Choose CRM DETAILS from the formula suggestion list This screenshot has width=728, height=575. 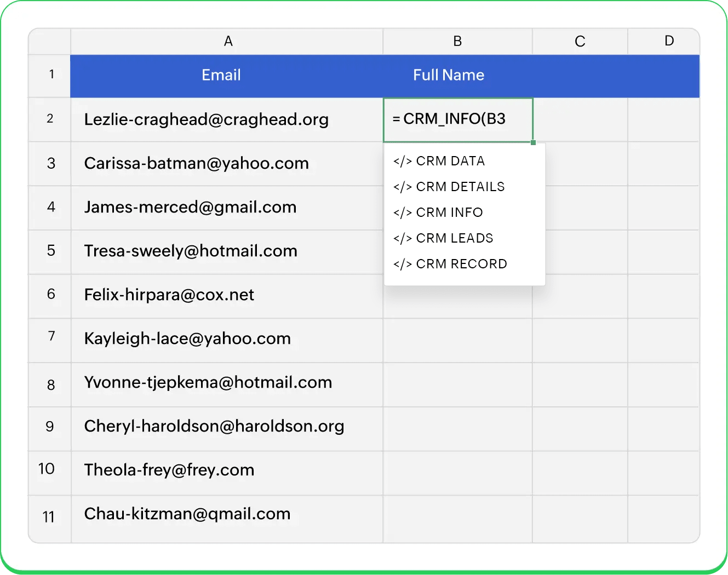click(x=460, y=186)
